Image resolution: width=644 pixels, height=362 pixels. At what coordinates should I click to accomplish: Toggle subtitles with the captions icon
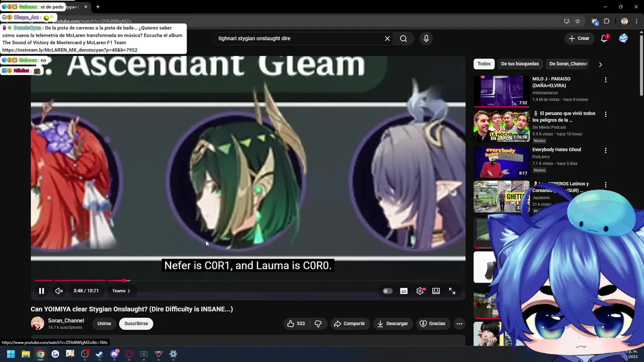(404, 291)
